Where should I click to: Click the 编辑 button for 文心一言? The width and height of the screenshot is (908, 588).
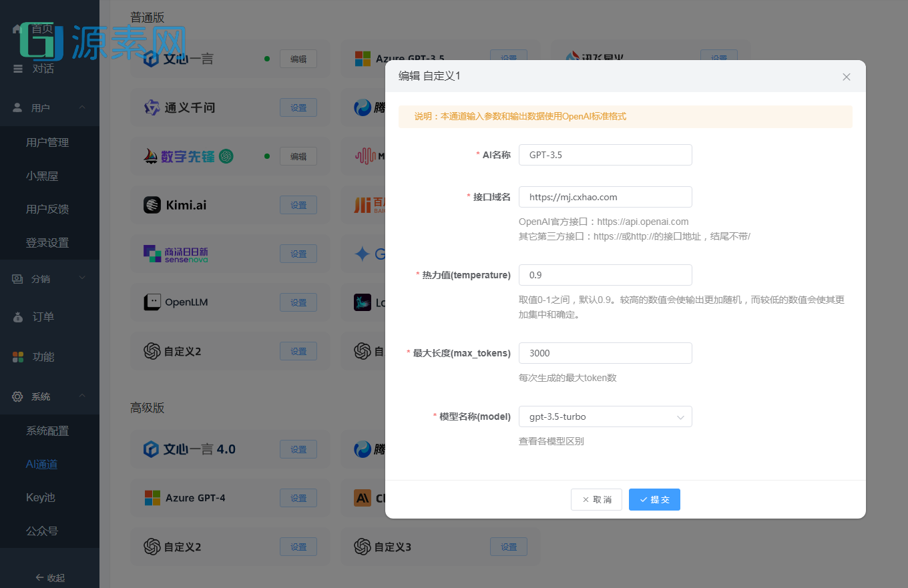pyautogui.click(x=298, y=59)
